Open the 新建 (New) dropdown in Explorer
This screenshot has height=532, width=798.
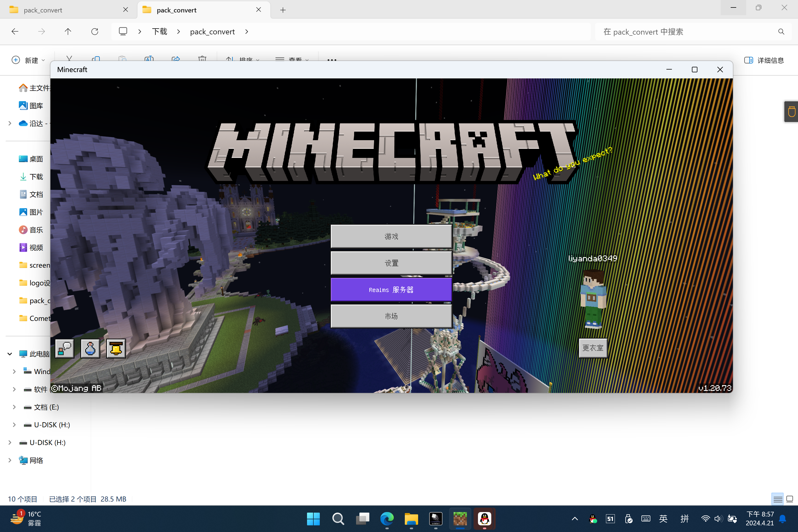pyautogui.click(x=28, y=60)
